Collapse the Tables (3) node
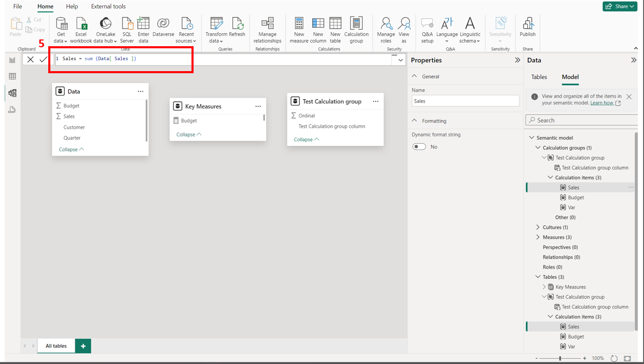The image size is (644, 364). [538, 277]
